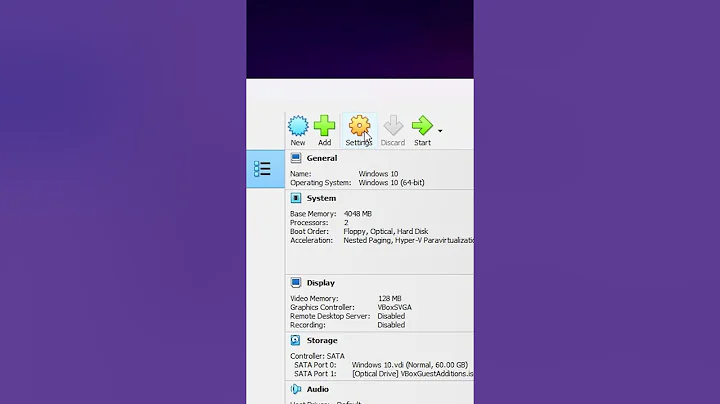Select "Floppy, Optical, Hard Disk" boot order
The image size is (720, 404).
click(x=386, y=231)
